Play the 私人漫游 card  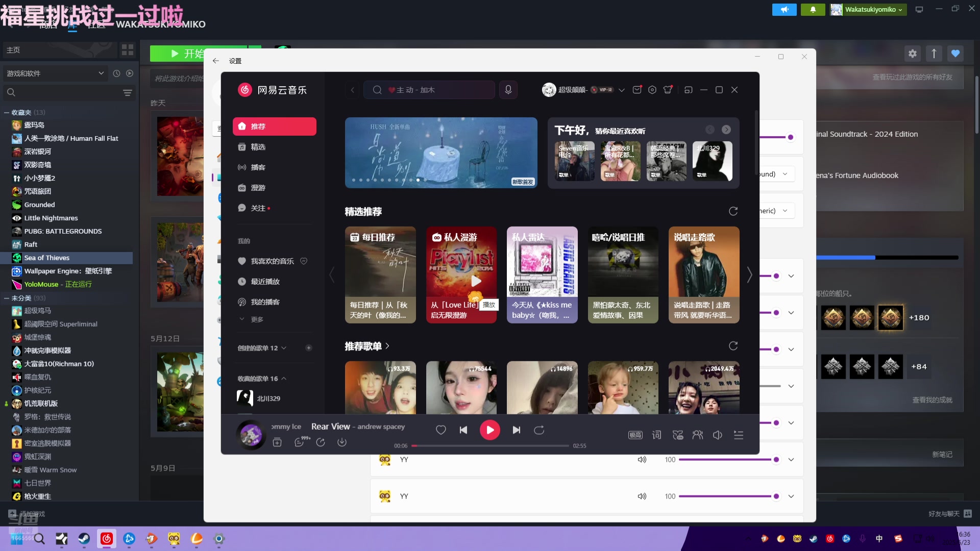click(476, 281)
